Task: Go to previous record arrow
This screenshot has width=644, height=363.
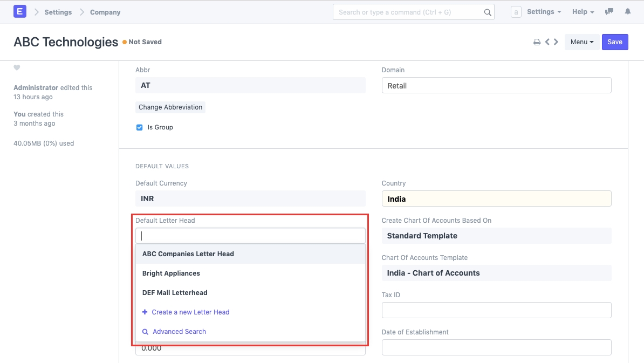Action: coord(547,42)
